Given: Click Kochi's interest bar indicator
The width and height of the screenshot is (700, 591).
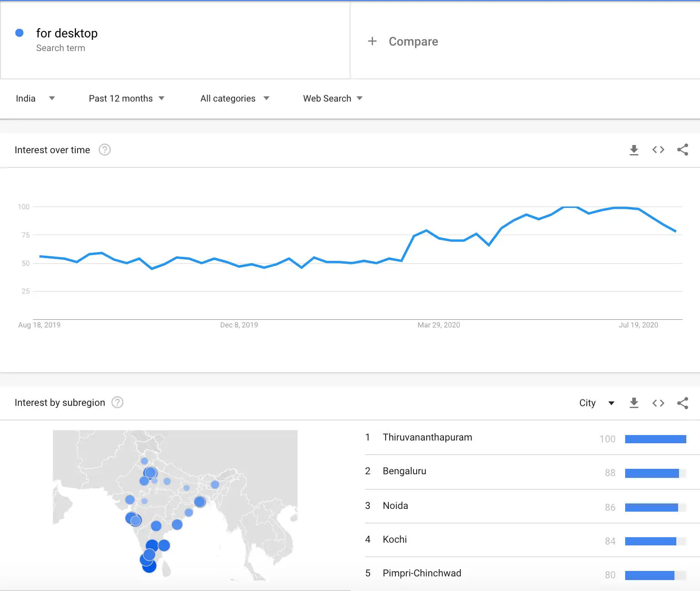Looking at the screenshot, I should coord(651,541).
